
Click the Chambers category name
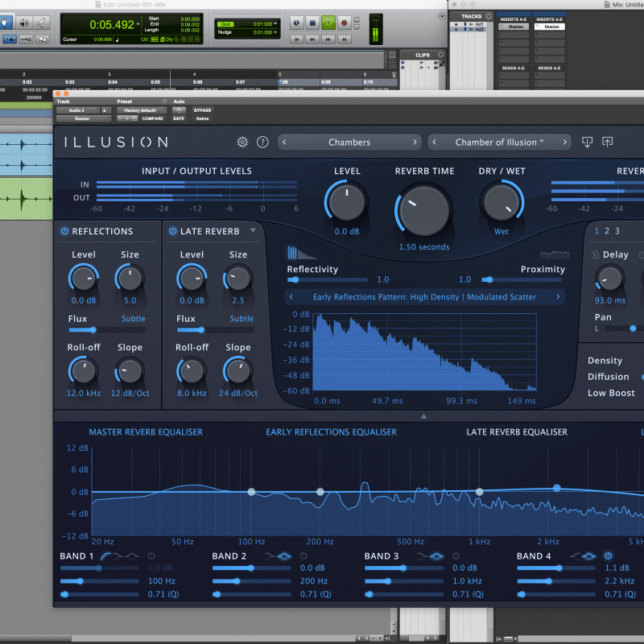349,142
